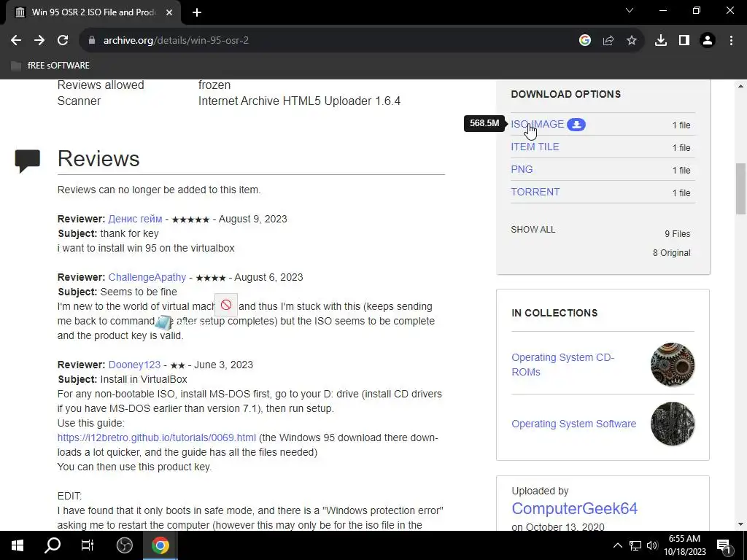Open the volume tray icon

point(652,545)
